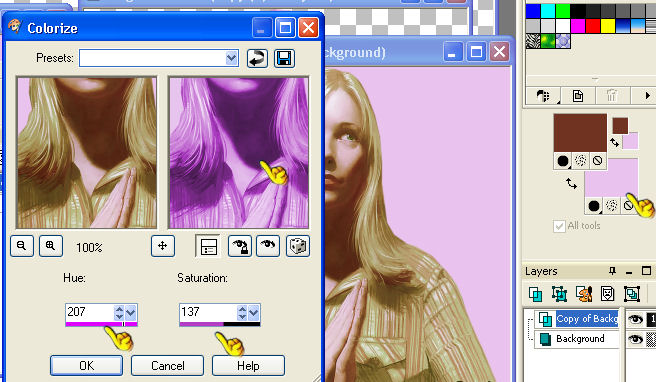Pick the bright green swatch

pos(563,11)
